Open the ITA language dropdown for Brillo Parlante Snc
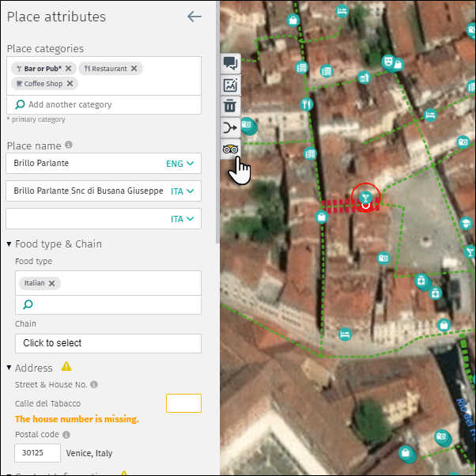 coord(182,191)
